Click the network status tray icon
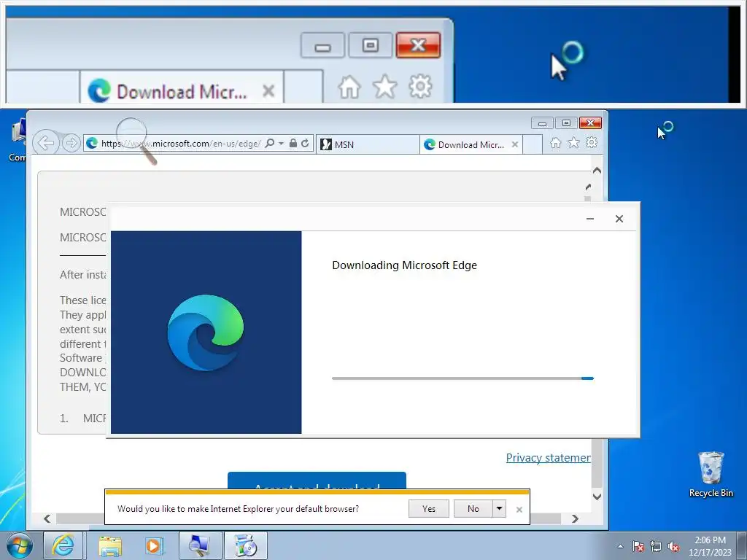Viewport: 747px width, 560px height. click(656, 546)
